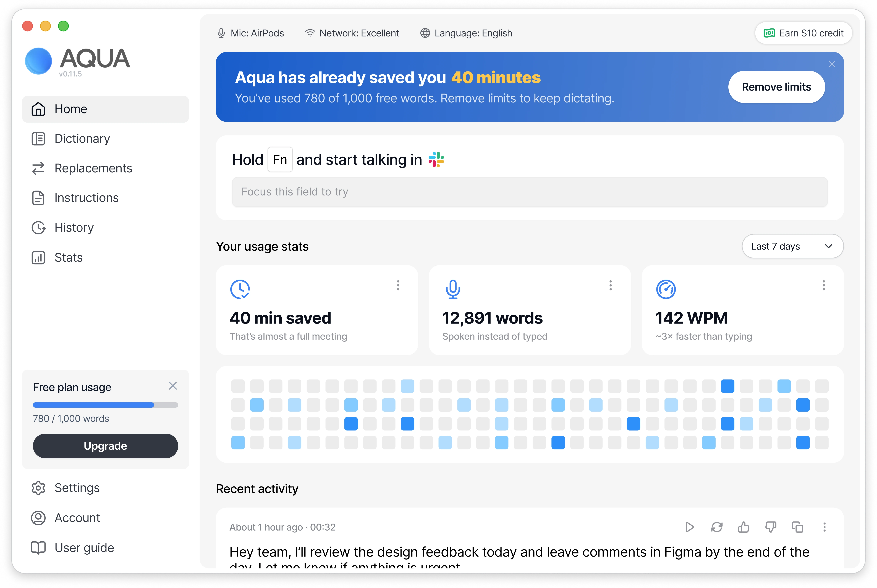Click the Mic: AirPods microphone icon
The image size is (877, 588).
tap(221, 33)
